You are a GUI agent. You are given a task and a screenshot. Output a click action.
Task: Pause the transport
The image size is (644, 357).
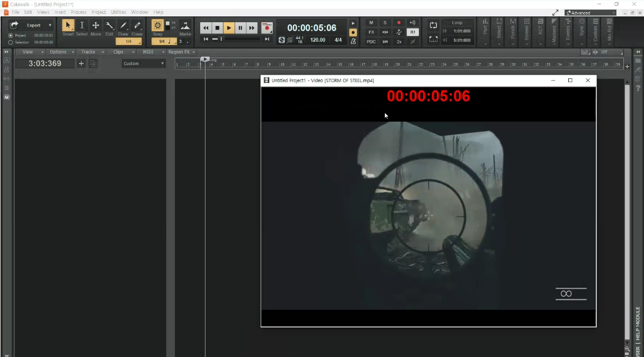pos(240,28)
